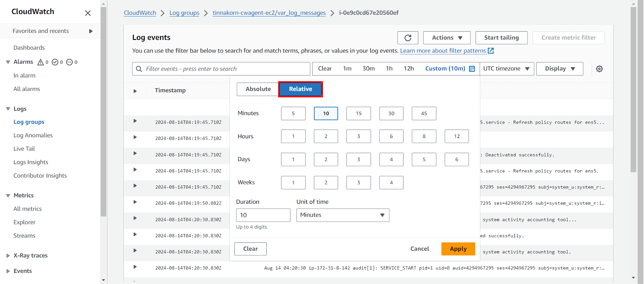
Task: Open Learn more about filter patterns link
Action: [x=443, y=51]
